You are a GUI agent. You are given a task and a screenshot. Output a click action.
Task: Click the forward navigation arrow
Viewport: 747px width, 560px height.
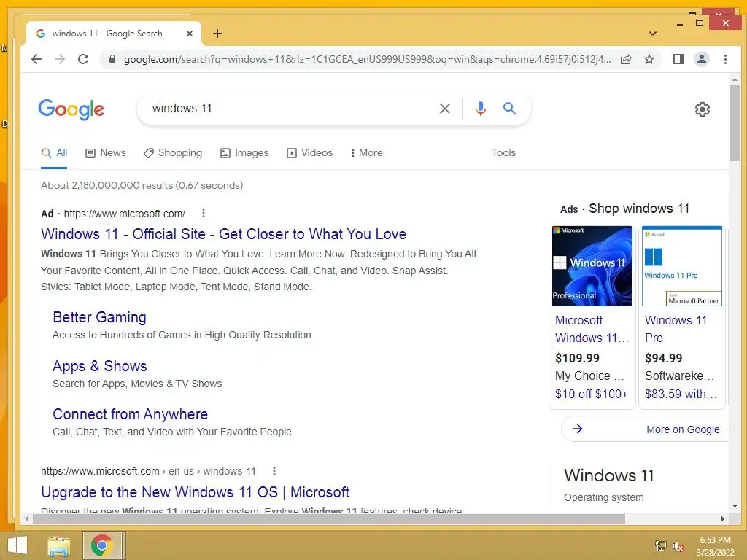(x=60, y=59)
